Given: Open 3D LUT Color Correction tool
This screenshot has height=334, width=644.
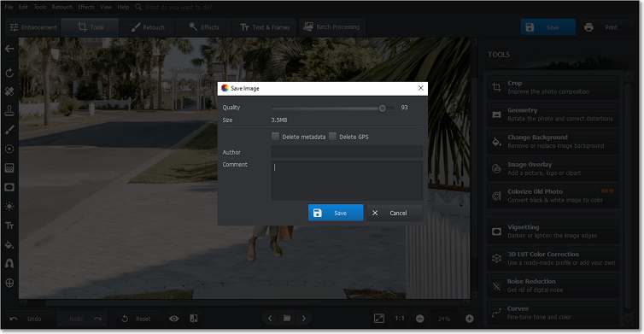Looking at the screenshot, I should (553, 258).
